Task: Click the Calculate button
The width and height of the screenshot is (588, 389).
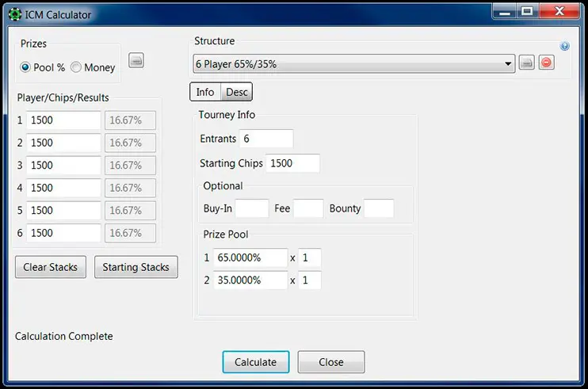Action: tap(256, 361)
